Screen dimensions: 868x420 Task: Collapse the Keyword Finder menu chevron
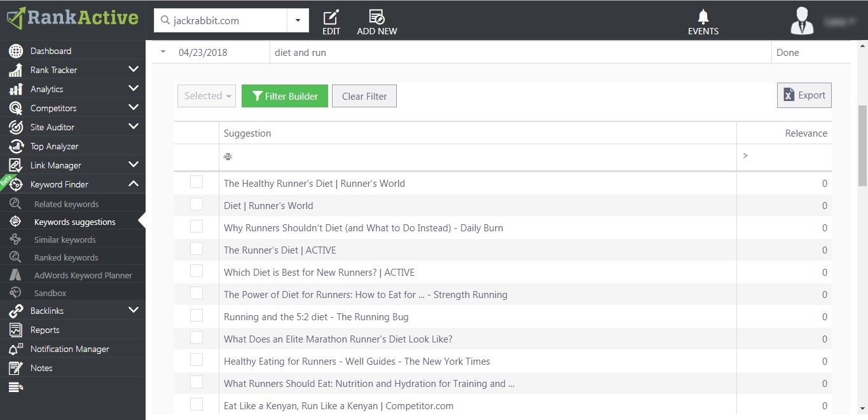pyautogui.click(x=134, y=184)
